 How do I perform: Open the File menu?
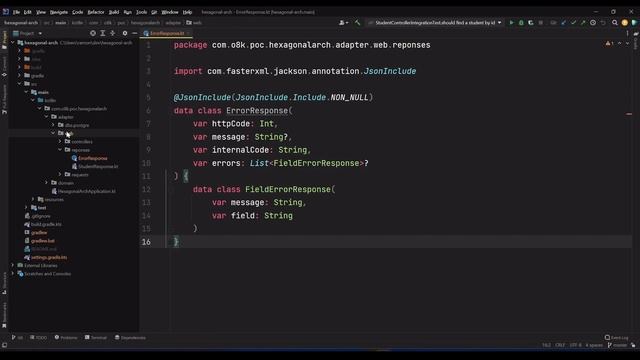[x=16, y=12]
